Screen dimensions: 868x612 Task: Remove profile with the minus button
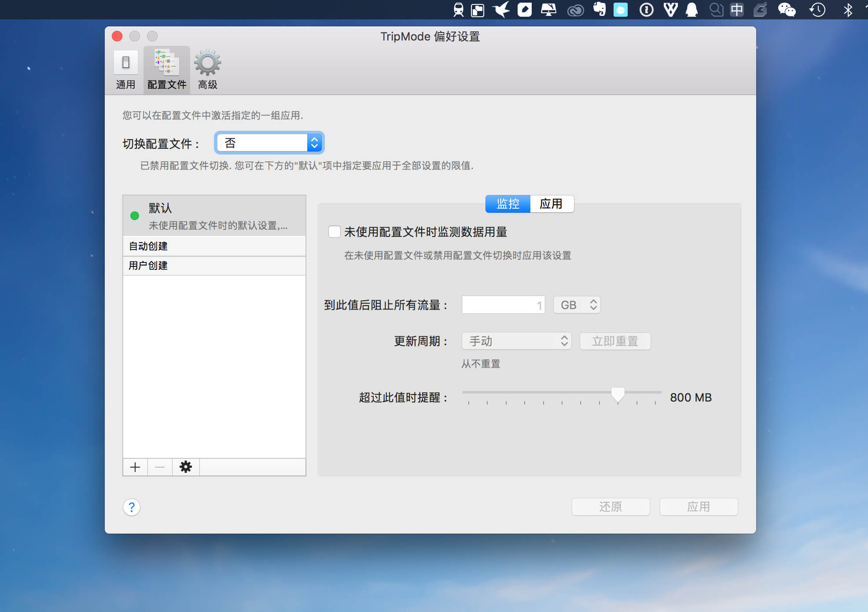pos(160,467)
